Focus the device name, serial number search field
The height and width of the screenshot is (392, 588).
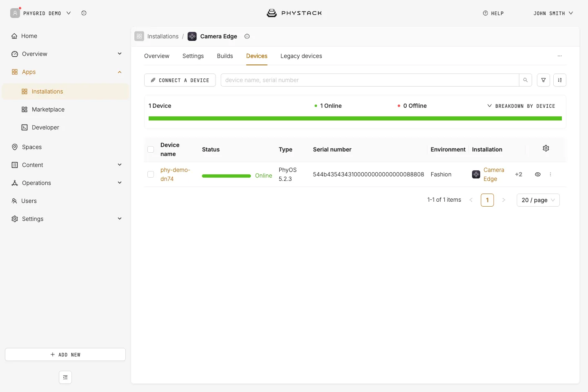[370, 80]
